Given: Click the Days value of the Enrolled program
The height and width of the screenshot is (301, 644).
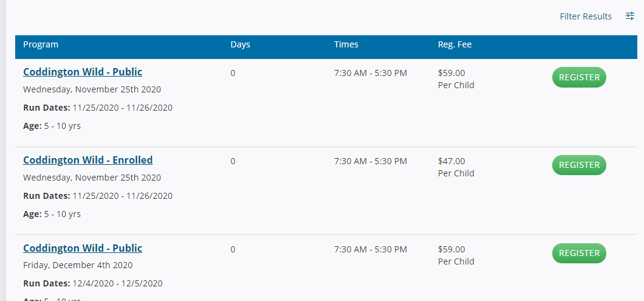Looking at the screenshot, I should (x=233, y=161).
